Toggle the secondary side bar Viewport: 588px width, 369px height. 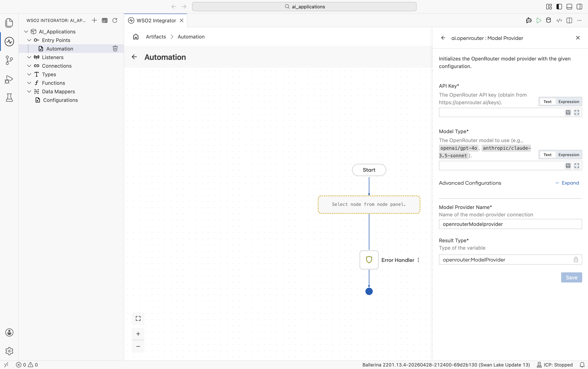pyautogui.click(x=579, y=7)
